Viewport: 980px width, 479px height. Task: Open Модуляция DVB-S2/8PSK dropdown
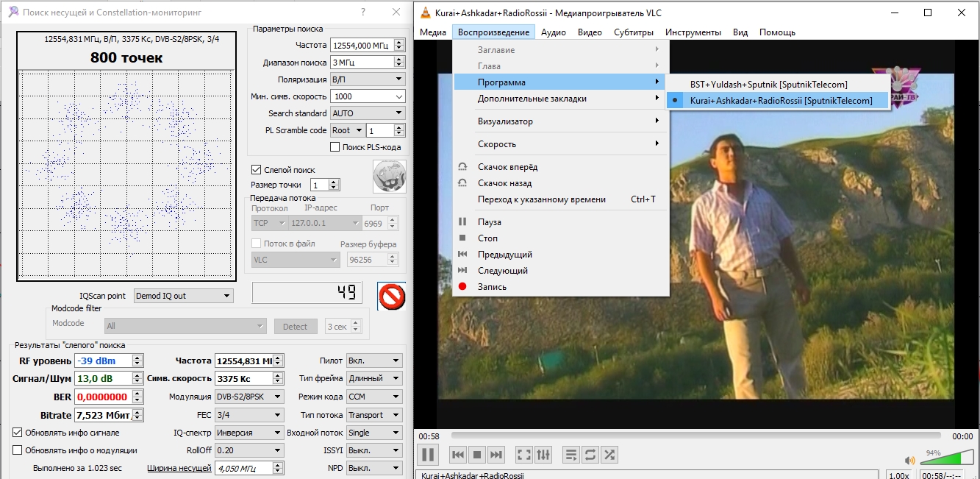point(248,397)
